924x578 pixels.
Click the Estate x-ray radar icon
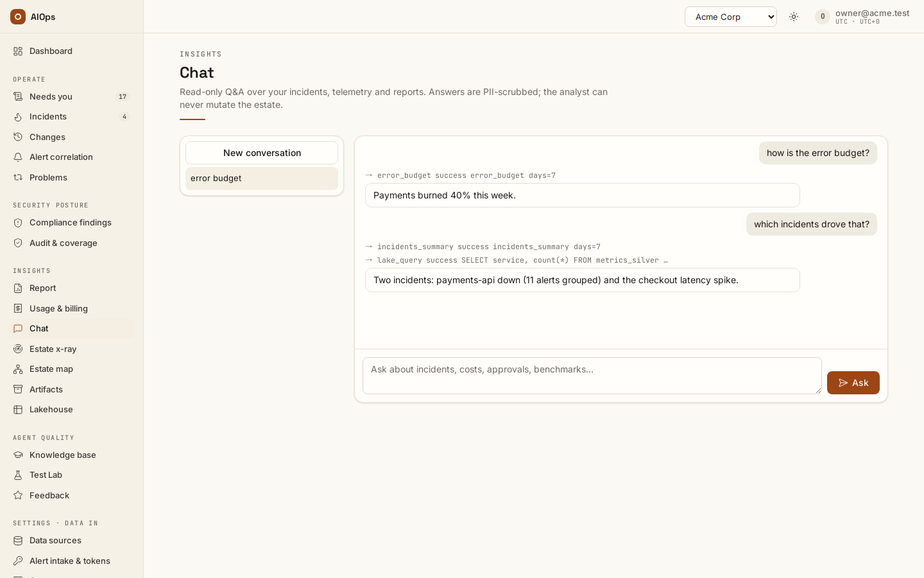coord(18,349)
